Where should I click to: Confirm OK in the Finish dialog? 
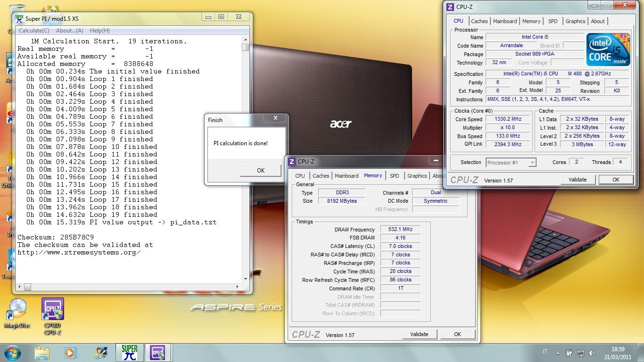(x=261, y=171)
